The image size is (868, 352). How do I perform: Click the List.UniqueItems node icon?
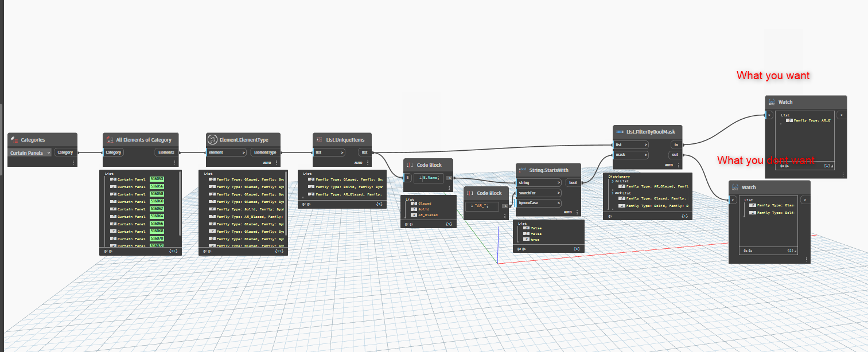click(319, 139)
